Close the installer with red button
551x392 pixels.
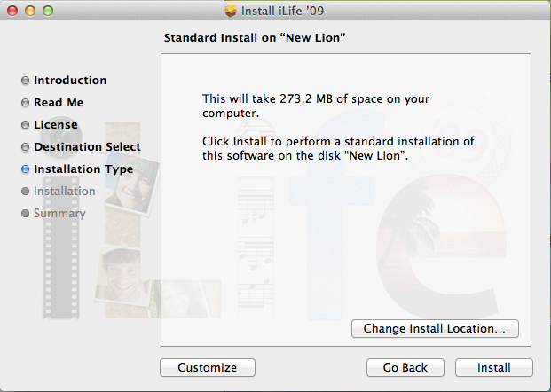(12, 11)
